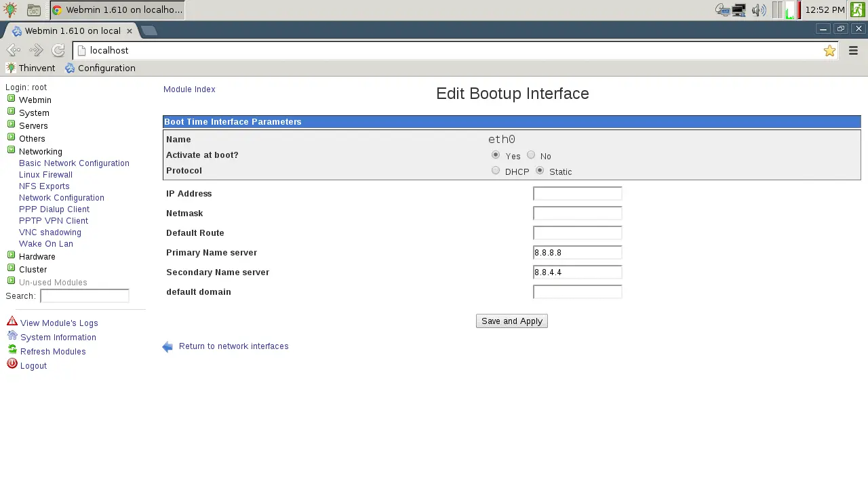868x488 pixels.
Task: Expand the Hardware category
Action: pos(11,256)
